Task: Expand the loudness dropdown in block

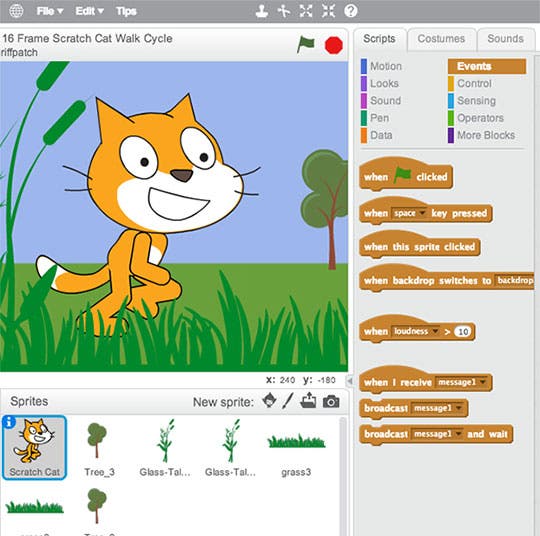Action: point(416,331)
